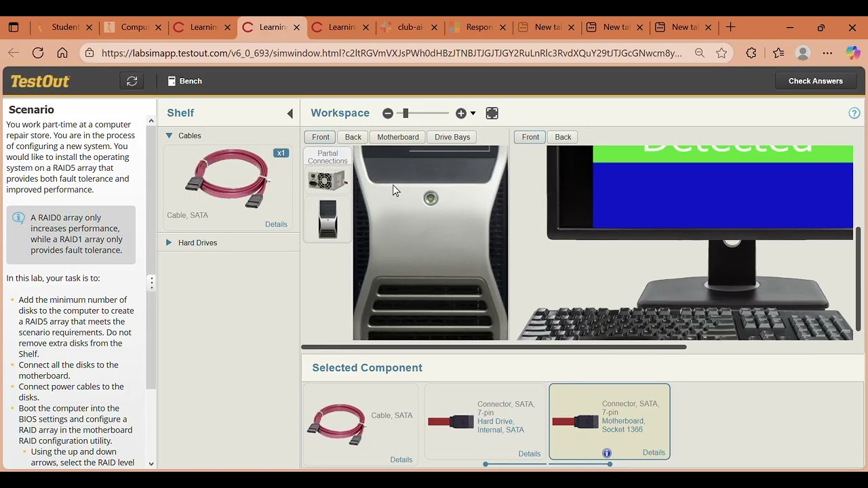Switch monitor to Front view
The image size is (868, 488).
tap(530, 137)
